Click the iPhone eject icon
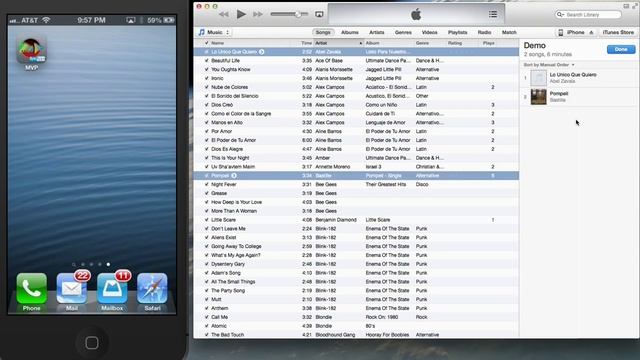Viewport: 640px width, 360px height. (x=591, y=32)
